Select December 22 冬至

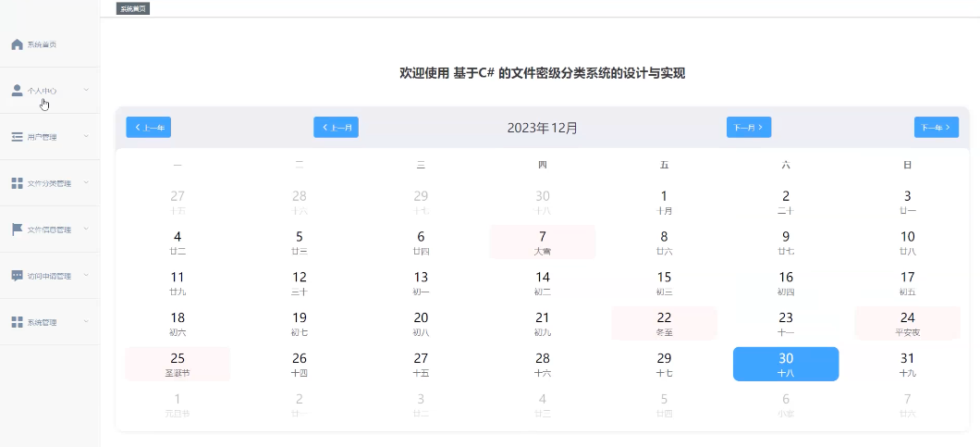(664, 323)
